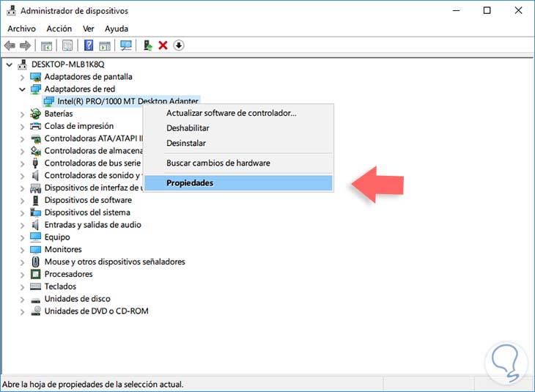The image size is (535, 392).
Task: Select the Dispositivos de interfaz row
Action: click(x=94, y=188)
